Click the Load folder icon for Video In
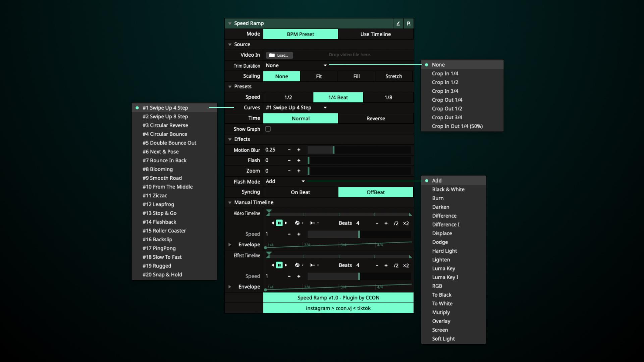The image size is (644, 362). coord(272,55)
